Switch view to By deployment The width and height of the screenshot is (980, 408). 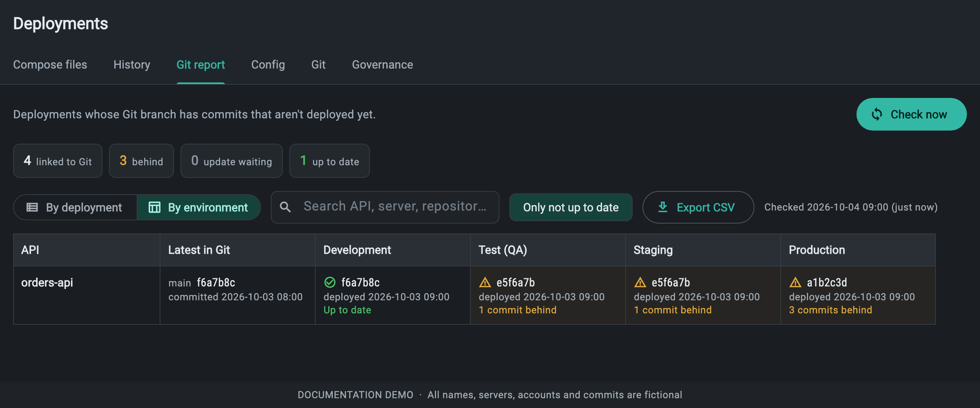76,207
